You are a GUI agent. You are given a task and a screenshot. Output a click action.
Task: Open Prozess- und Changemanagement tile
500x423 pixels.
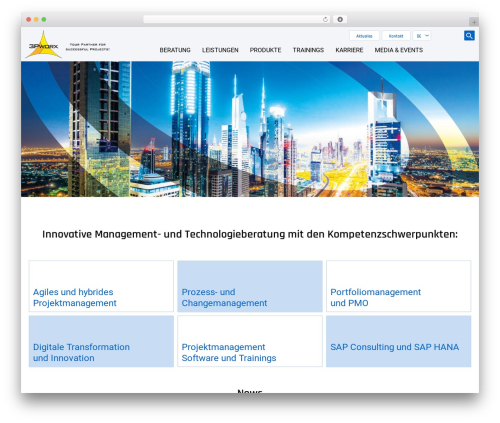point(250,286)
